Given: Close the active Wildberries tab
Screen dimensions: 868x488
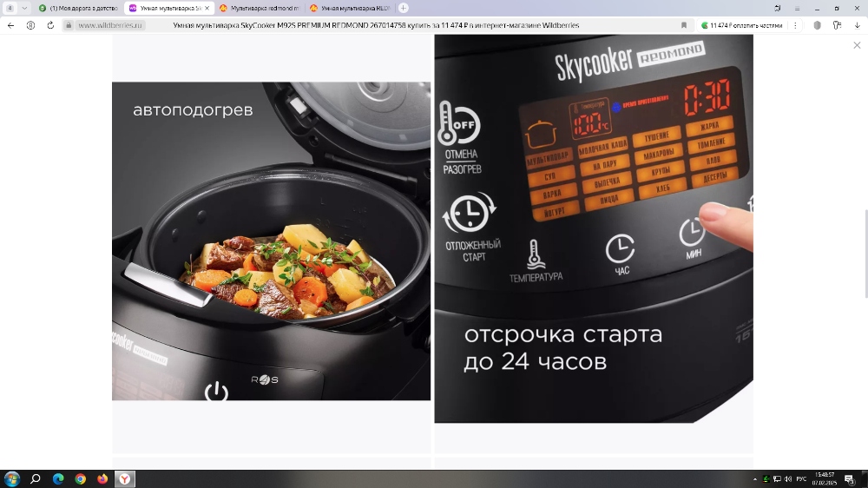Looking at the screenshot, I should (207, 9).
